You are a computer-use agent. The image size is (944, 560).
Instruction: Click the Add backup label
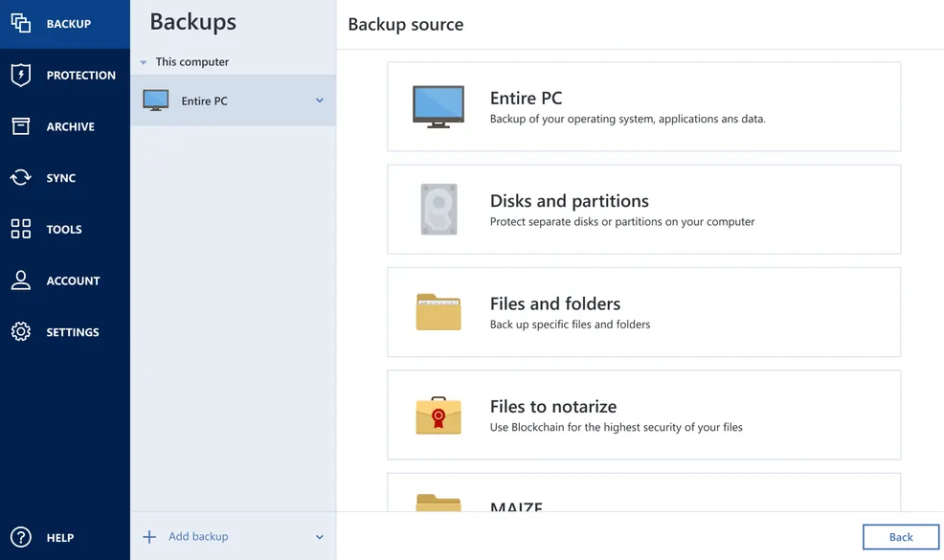click(198, 536)
